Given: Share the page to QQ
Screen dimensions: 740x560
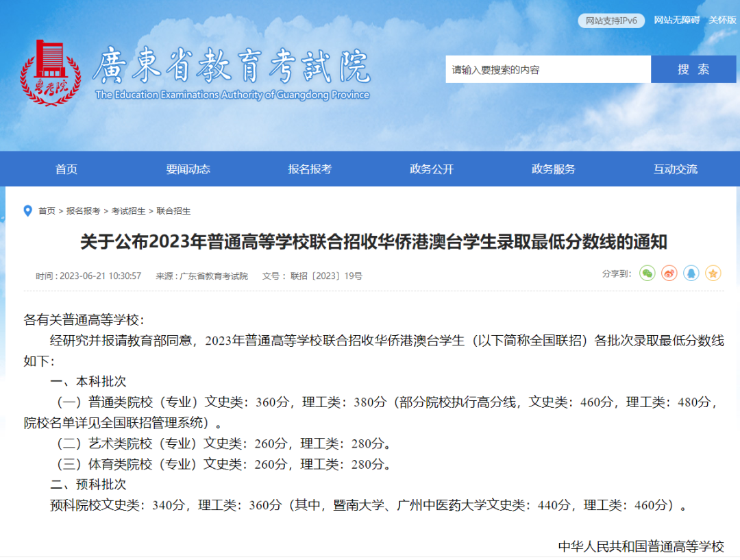Looking at the screenshot, I should click(691, 273).
